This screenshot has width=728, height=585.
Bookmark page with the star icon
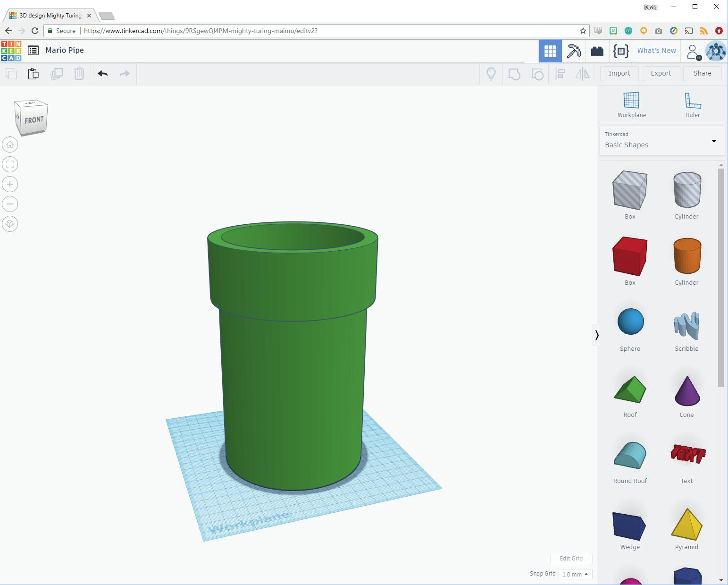click(x=583, y=31)
